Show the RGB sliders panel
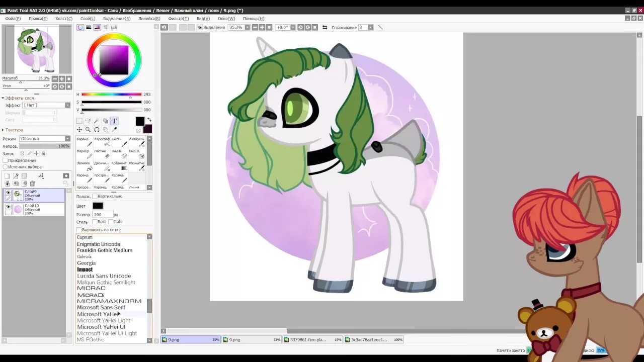Screen dimensions: 644x362 (x=89, y=27)
